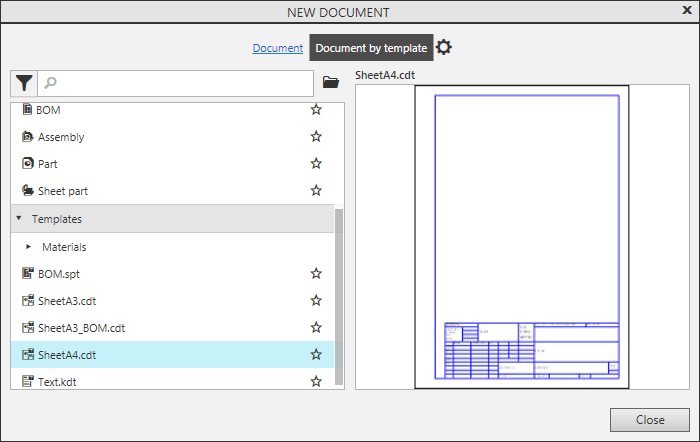
Task: Select the Document by template tab
Action: point(371,48)
